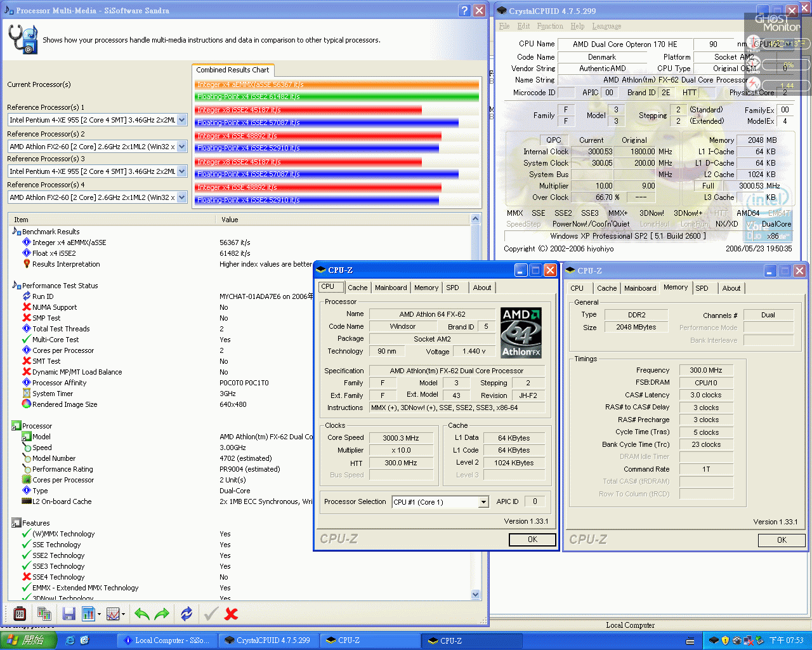Click the green Floating-Point x4 iSSE2 61482 bar
The height and width of the screenshot is (650, 812).
(x=337, y=96)
